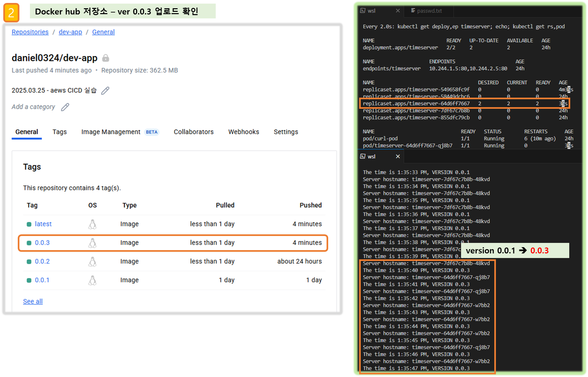Click the Every 2.0s kubectl watch command line
The width and height of the screenshot is (588, 377).
coord(464,27)
